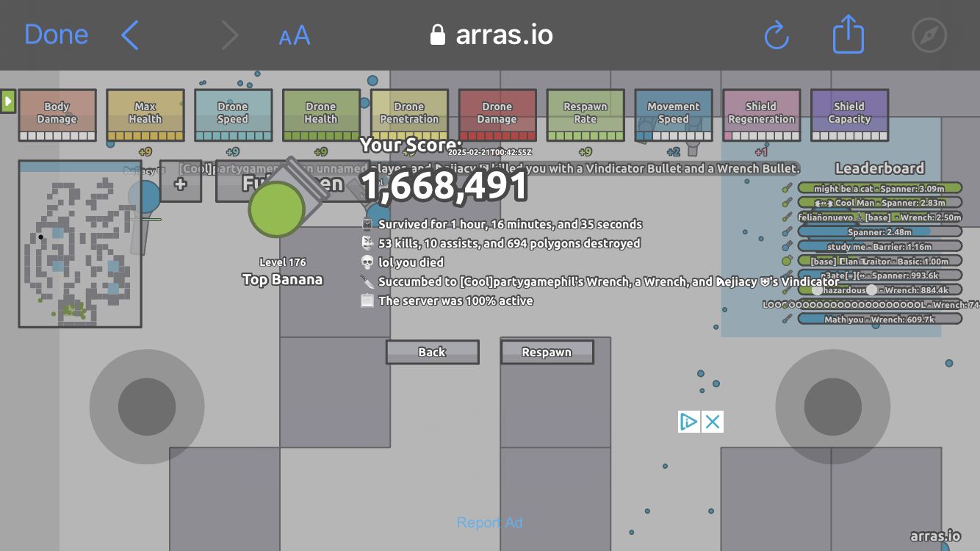Image resolution: width=980 pixels, height=551 pixels.
Task: Open the share sheet icon
Action: point(849,34)
